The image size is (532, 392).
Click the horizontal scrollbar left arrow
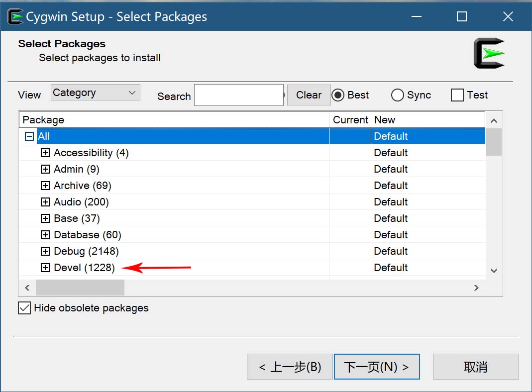point(27,288)
